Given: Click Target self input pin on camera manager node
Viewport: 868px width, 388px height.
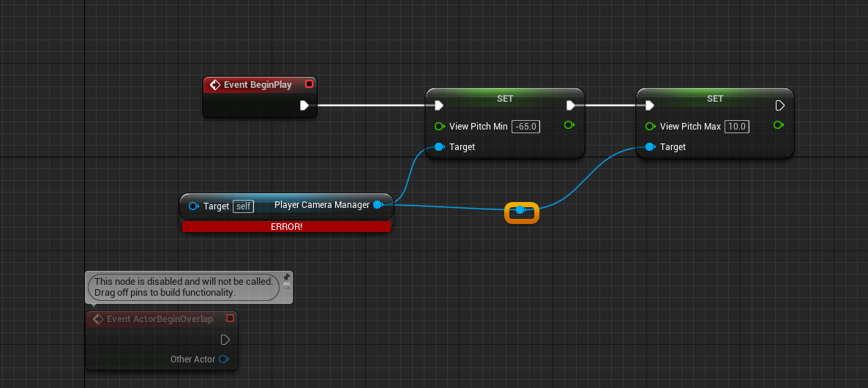Looking at the screenshot, I should click(x=194, y=206).
